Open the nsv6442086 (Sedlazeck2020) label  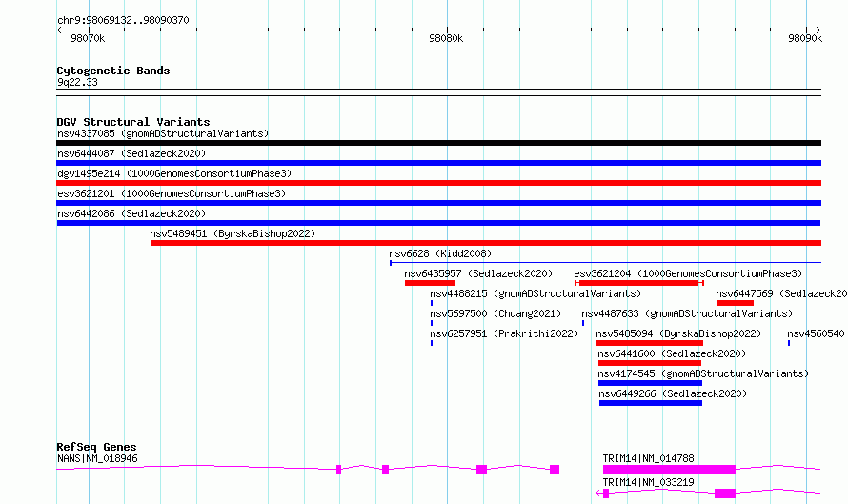131,213
